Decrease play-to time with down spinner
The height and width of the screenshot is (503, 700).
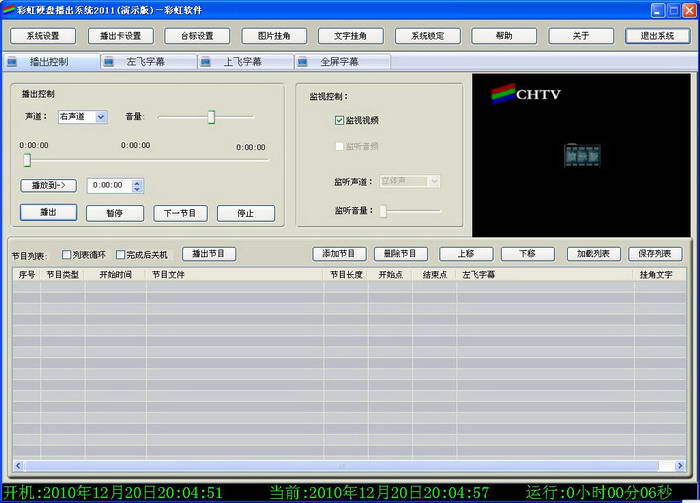(x=138, y=189)
